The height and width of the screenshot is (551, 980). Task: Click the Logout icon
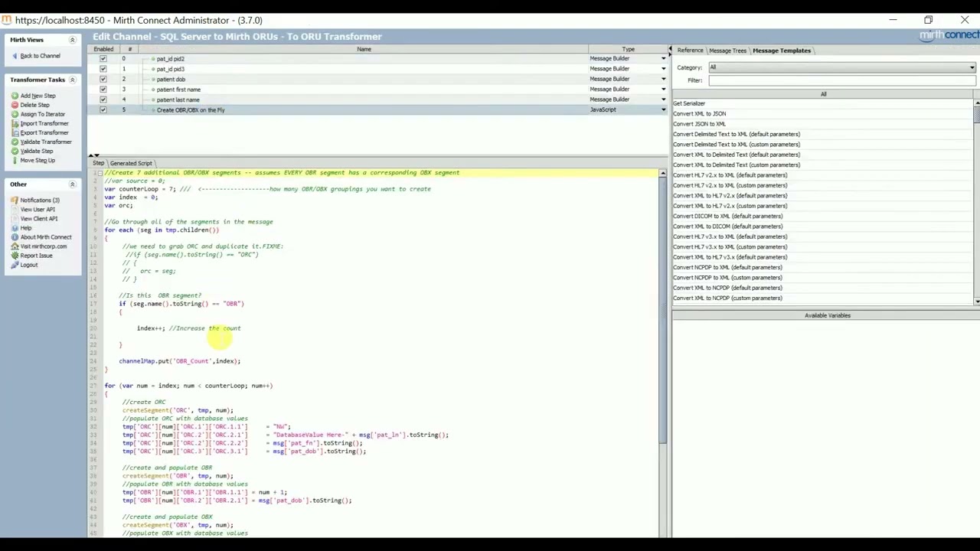pos(15,265)
